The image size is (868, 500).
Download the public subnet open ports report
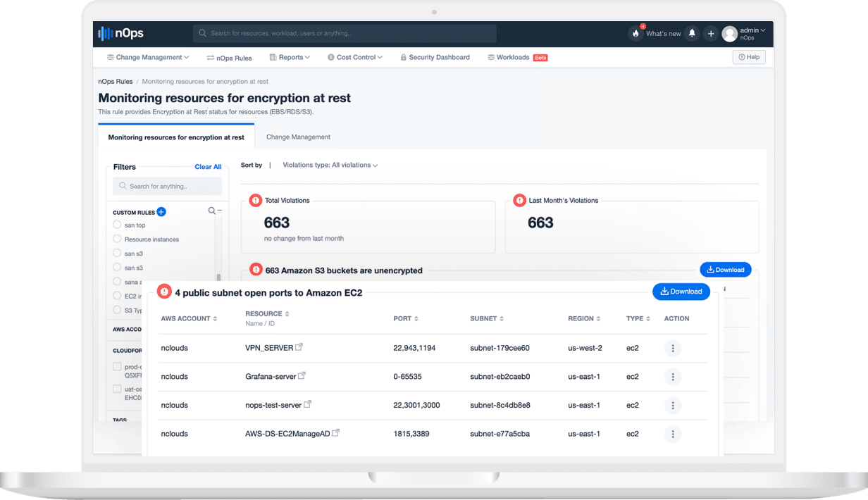tap(681, 292)
